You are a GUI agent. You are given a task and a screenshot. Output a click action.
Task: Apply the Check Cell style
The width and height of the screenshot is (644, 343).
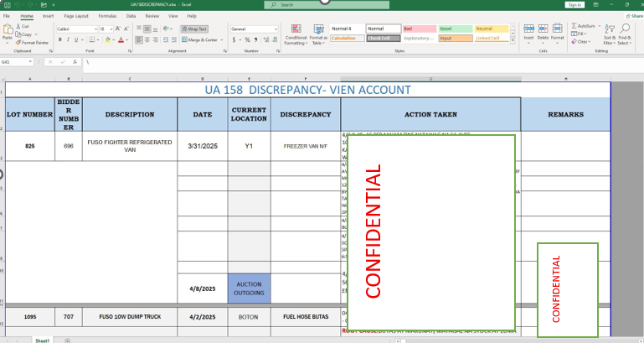[384, 39]
